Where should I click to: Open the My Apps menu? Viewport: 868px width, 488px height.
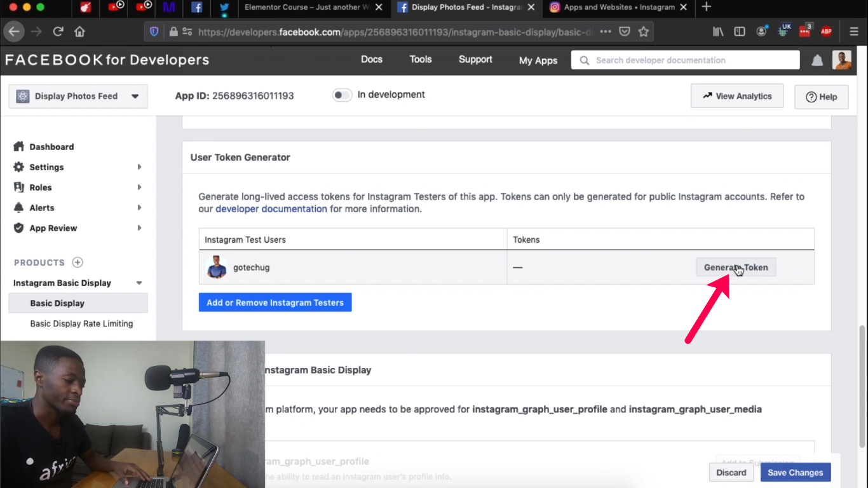point(538,60)
